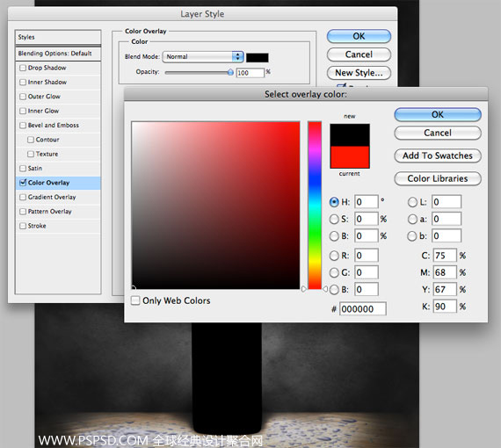Uncheck the Color Overlay style

23,183
